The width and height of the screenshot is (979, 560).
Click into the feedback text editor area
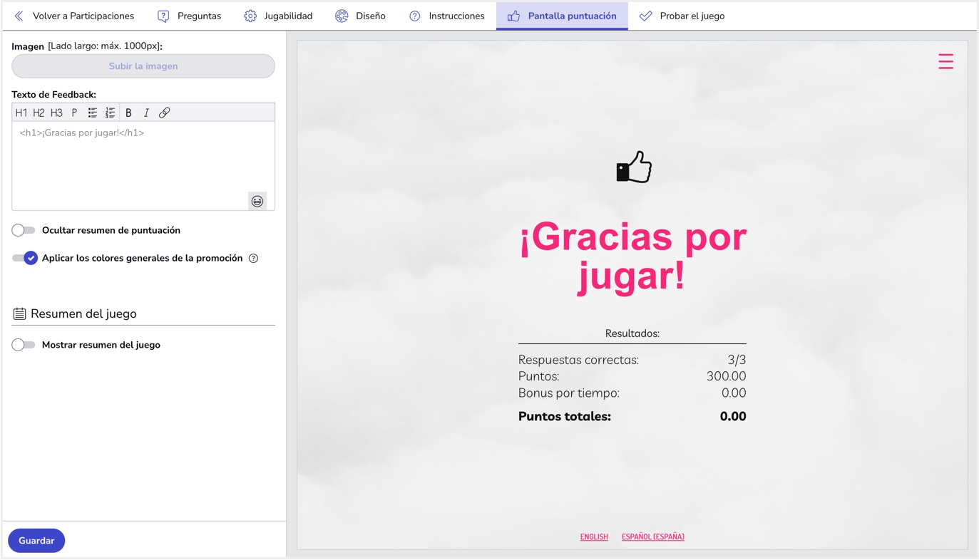[x=143, y=165]
